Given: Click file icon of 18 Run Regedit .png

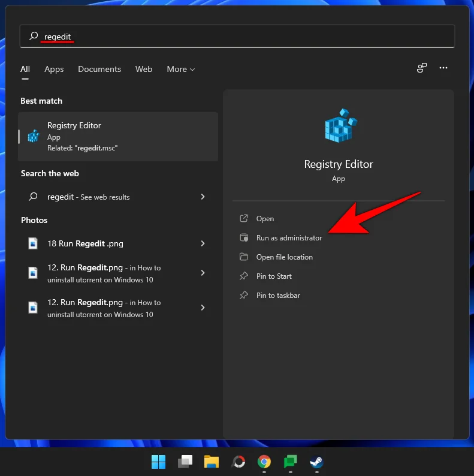Looking at the screenshot, I should click(x=33, y=243).
